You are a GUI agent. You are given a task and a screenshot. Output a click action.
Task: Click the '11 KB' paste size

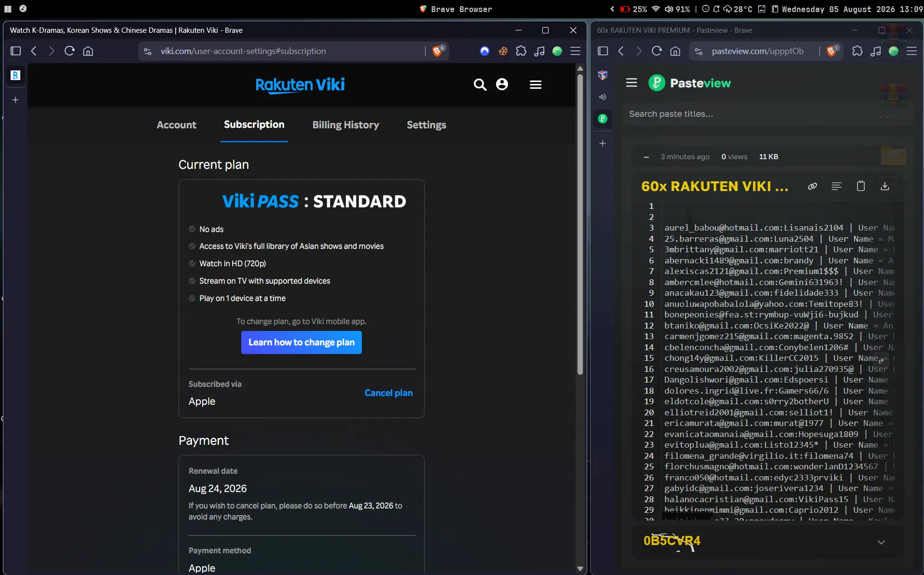pyautogui.click(x=768, y=157)
